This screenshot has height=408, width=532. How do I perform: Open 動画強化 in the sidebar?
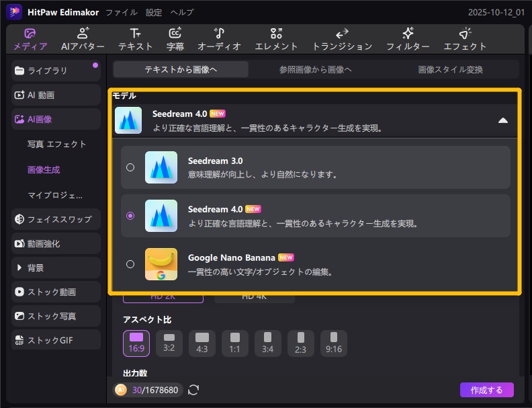(x=56, y=243)
